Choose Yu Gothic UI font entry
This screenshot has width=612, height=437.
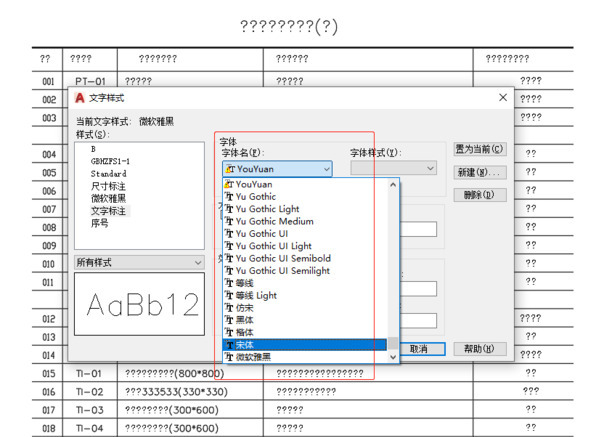(x=305, y=234)
